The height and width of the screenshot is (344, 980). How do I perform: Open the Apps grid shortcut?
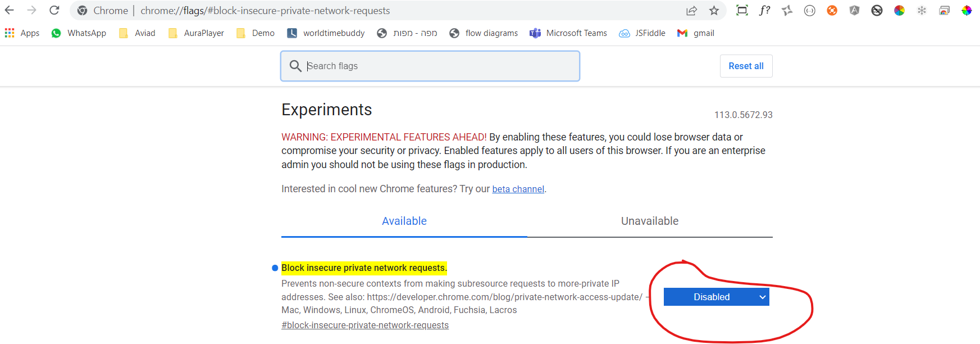22,33
